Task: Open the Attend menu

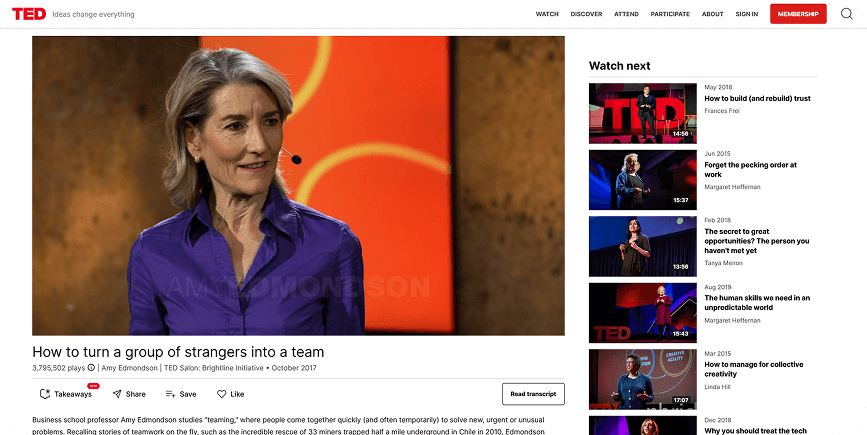Action: pyautogui.click(x=626, y=14)
